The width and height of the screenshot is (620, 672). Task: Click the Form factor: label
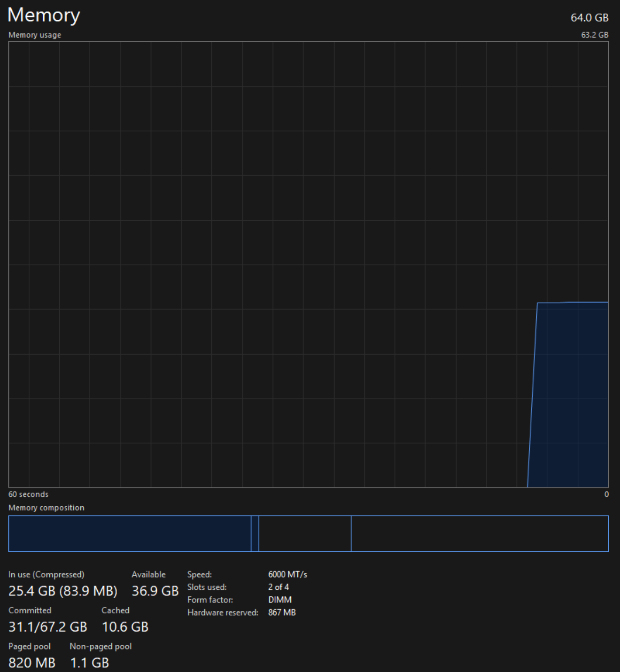(210, 600)
